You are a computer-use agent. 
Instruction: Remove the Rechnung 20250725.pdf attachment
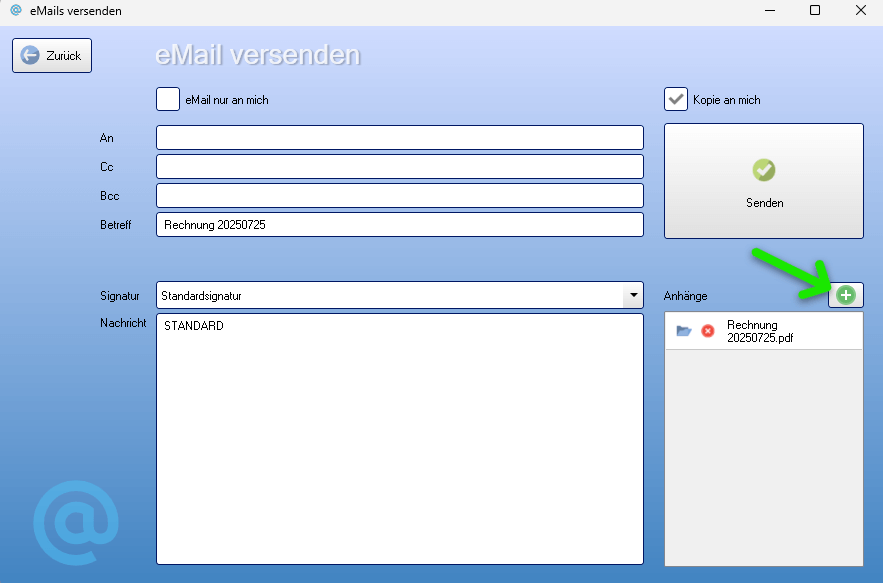tap(708, 331)
